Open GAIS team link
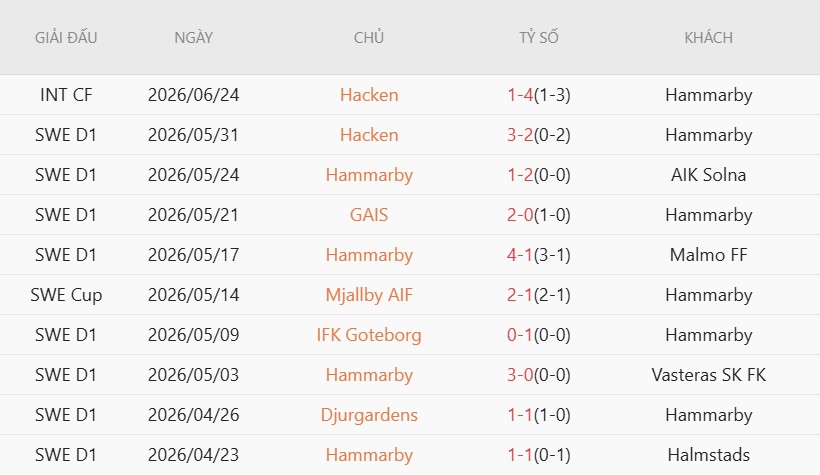Viewport: 820px width, 475px height. pyautogui.click(x=369, y=215)
